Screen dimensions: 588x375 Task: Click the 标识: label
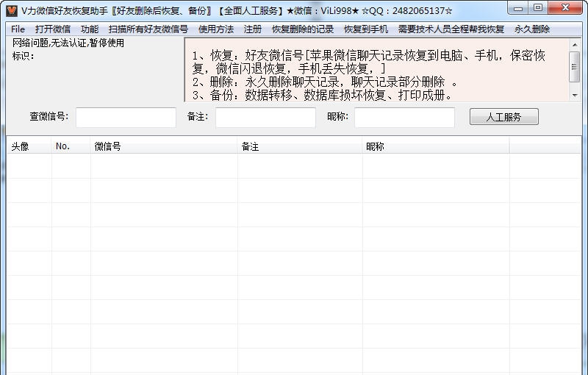[24, 56]
